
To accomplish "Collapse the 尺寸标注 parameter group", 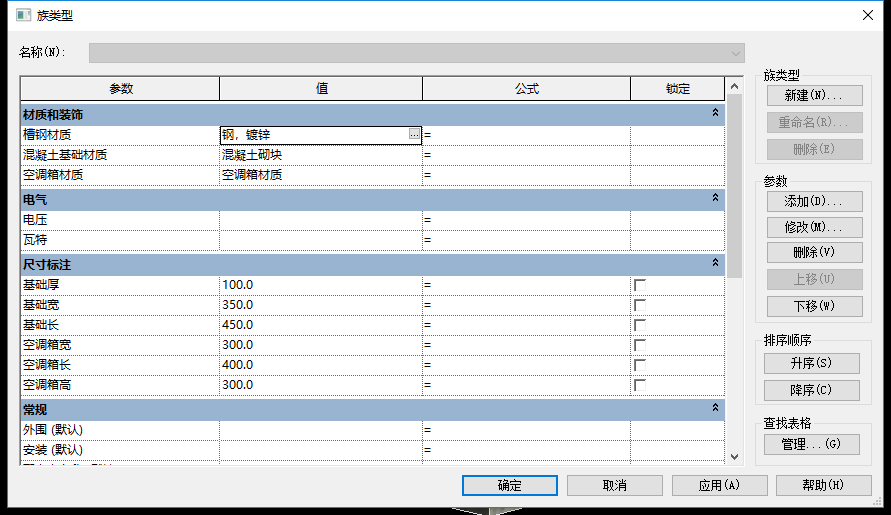I will (715, 262).
